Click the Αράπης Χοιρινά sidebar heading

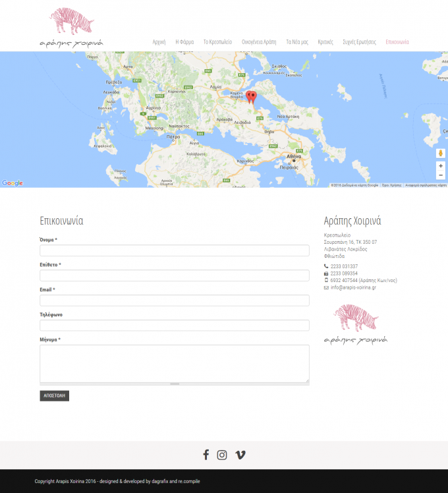coord(352,221)
